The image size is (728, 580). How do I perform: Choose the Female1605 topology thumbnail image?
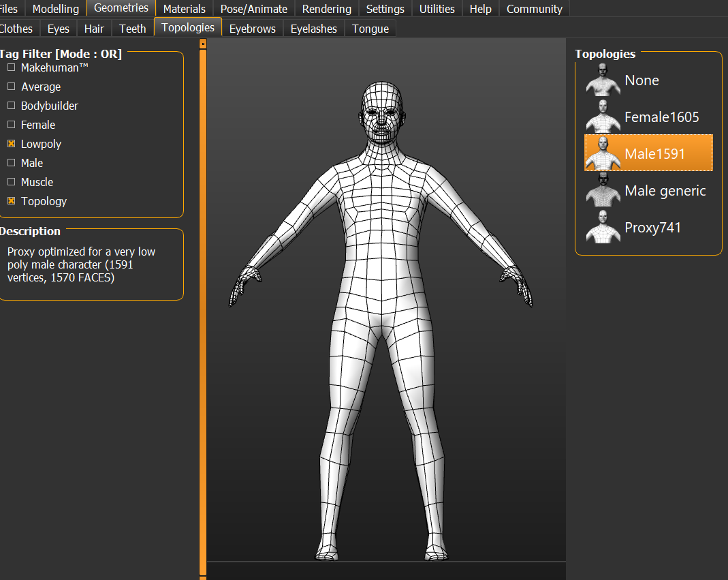pos(603,117)
